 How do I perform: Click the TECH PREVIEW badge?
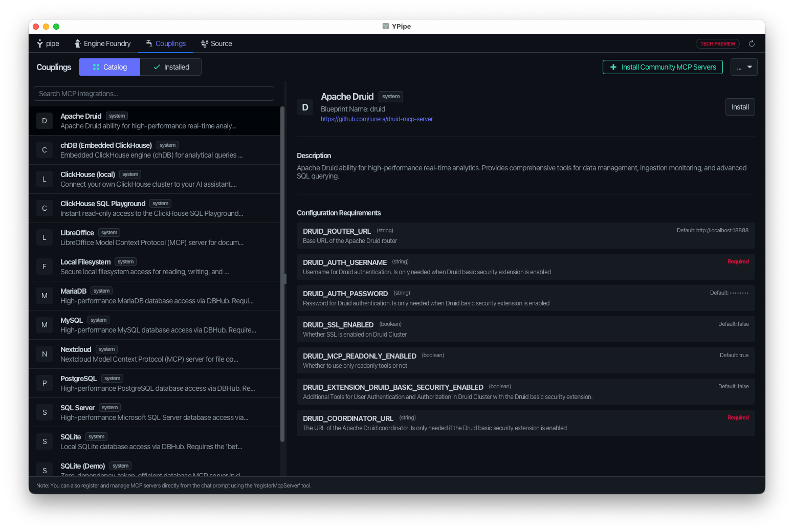(718, 43)
